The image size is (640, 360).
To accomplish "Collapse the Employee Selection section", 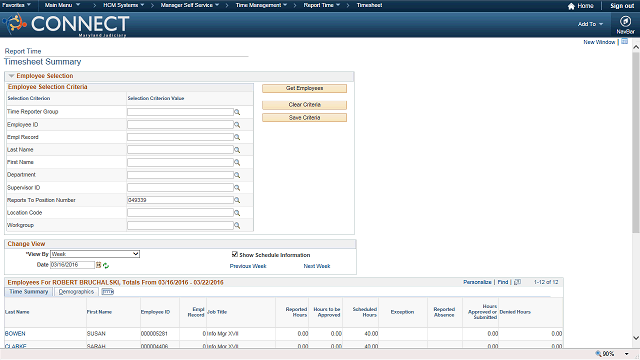I will (x=11, y=76).
